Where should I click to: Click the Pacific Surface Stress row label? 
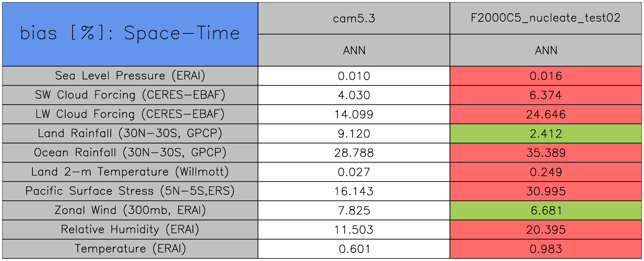tap(130, 191)
